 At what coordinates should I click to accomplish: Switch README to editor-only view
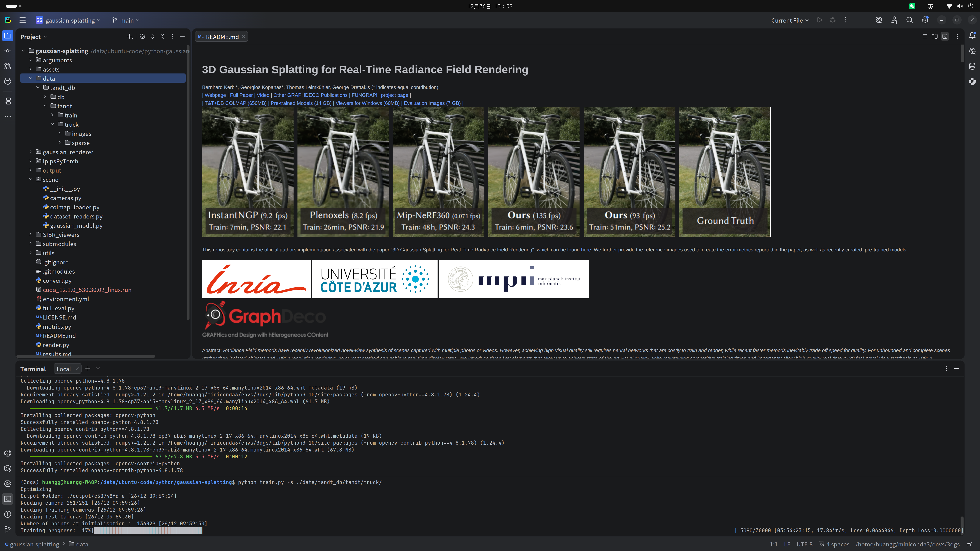pos(924,37)
